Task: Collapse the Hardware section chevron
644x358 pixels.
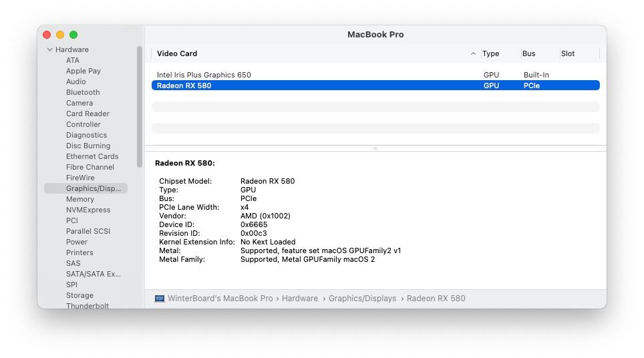Action: click(49, 49)
